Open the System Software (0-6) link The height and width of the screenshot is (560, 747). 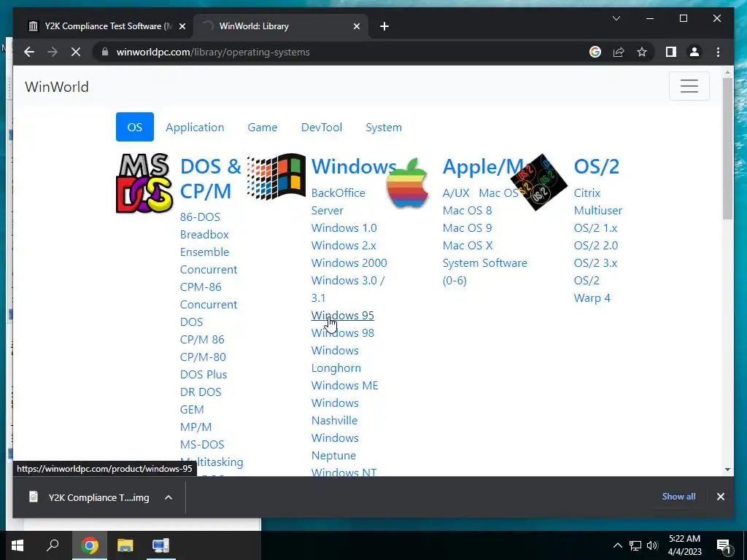(x=485, y=271)
